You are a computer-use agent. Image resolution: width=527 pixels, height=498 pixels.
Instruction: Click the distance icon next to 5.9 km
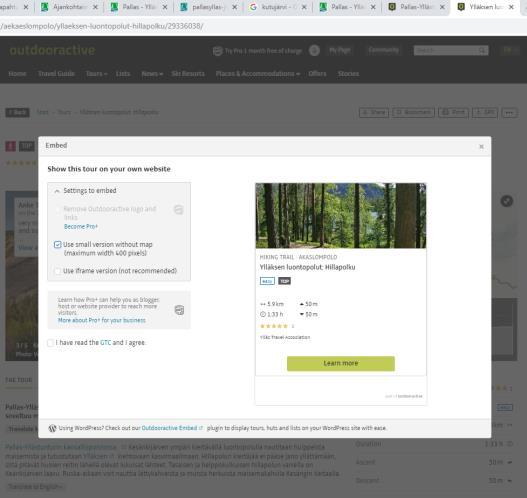click(263, 304)
